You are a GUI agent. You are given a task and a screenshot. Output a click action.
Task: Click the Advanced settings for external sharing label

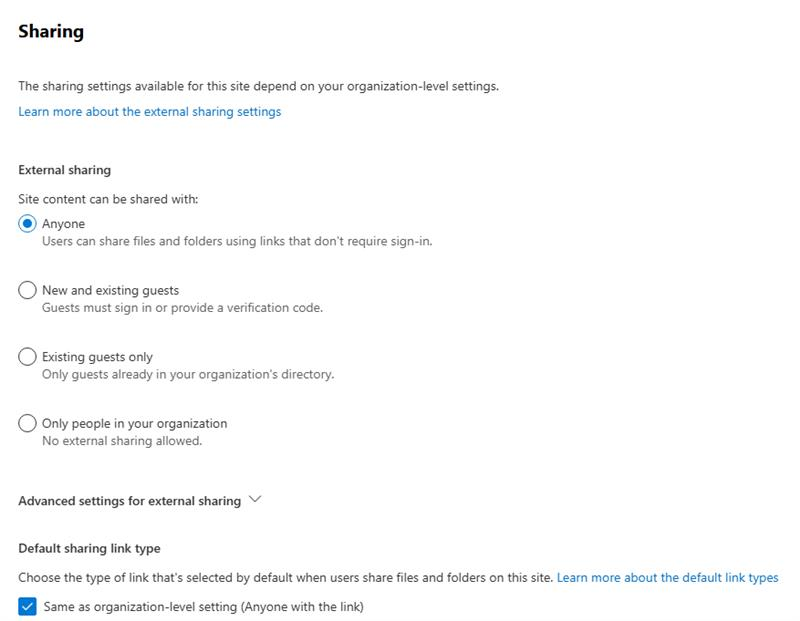[x=130, y=501]
